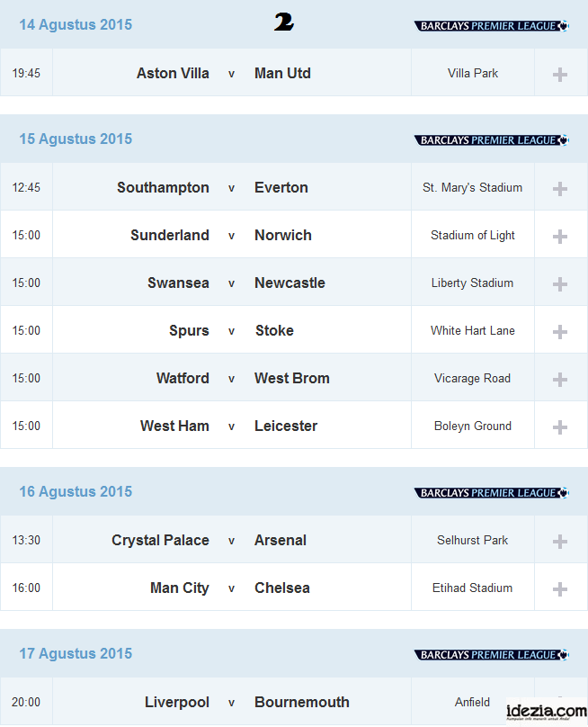Screen dimensions: 588x727
Task: Expand the West Ham v Leicester row
Action: (559, 427)
